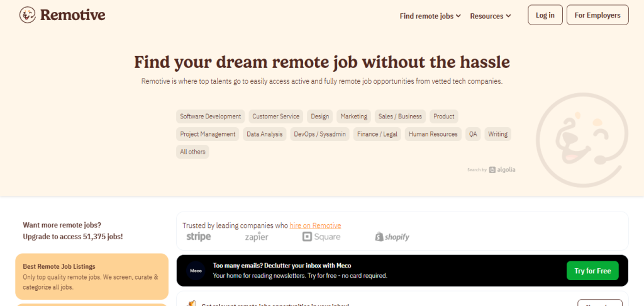Click the Best Remote Job Listings card
The height and width of the screenshot is (306, 644).
point(92,276)
